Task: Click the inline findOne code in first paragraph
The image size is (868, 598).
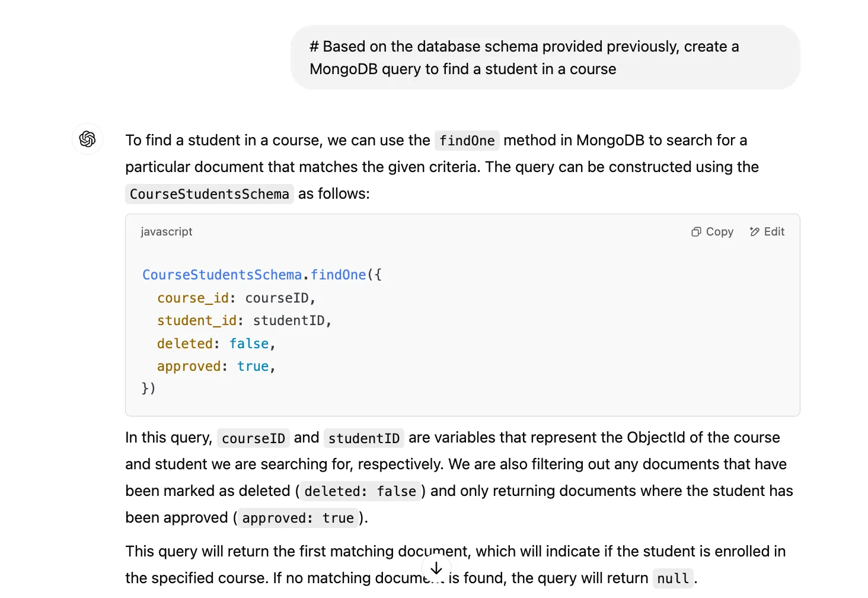Action: pos(467,141)
